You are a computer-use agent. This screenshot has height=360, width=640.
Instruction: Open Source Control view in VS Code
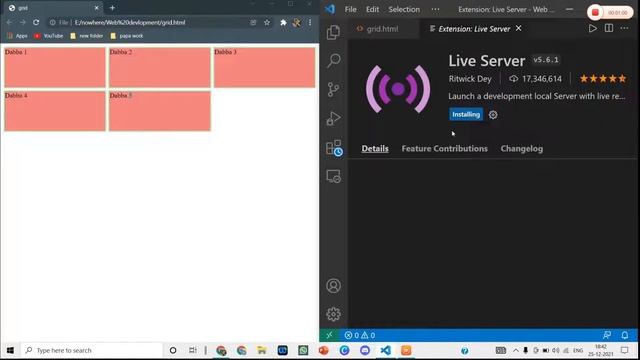tap(333, 89)
